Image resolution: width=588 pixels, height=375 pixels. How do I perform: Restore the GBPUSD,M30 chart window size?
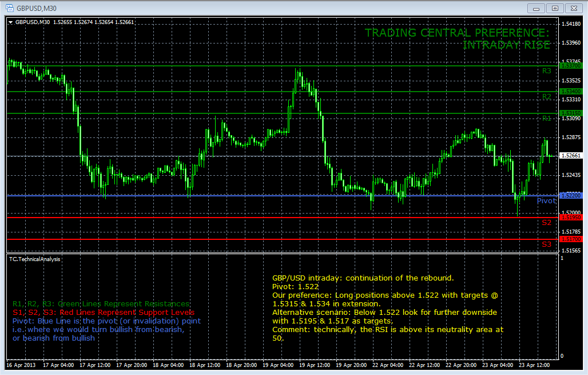point(555,8)
